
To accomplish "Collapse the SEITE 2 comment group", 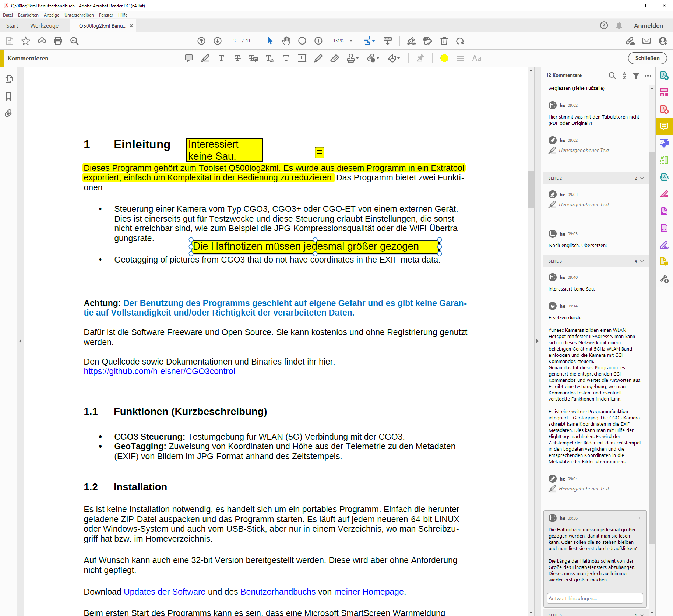I will click(x=642, y=178).
